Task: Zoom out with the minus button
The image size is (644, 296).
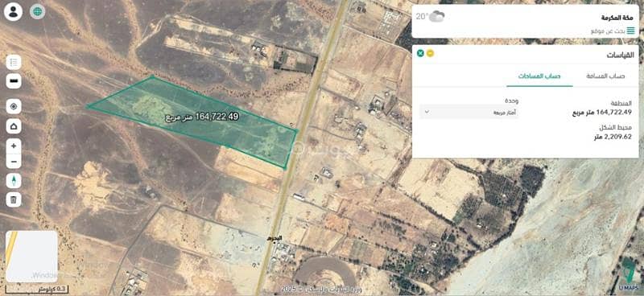Action: click(x=14, y=162)
